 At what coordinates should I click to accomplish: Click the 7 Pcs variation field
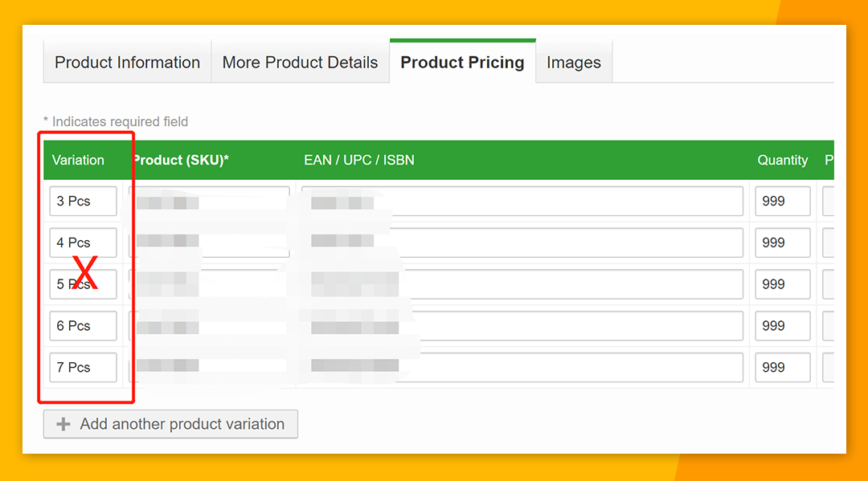(83, 368)
